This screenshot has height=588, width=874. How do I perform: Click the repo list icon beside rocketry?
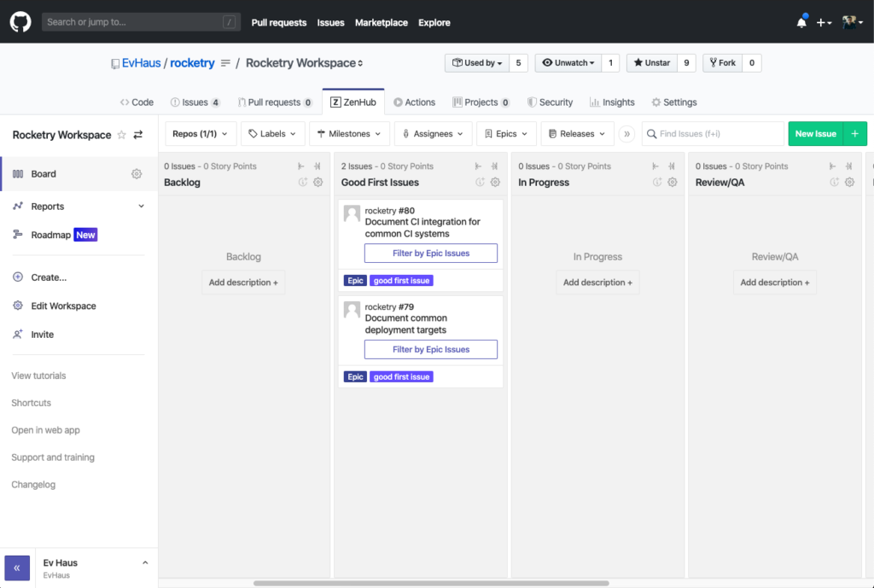[x=225, y=63]
